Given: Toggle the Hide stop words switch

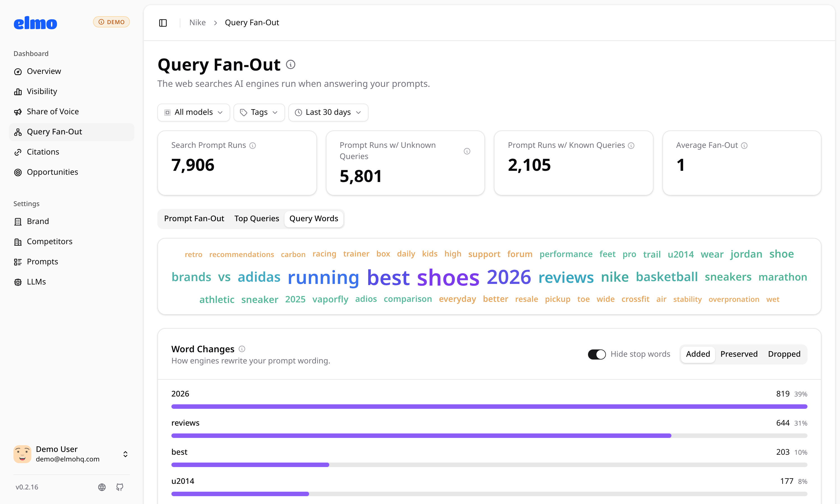Looking at the screenshot, I should [597, 354].
